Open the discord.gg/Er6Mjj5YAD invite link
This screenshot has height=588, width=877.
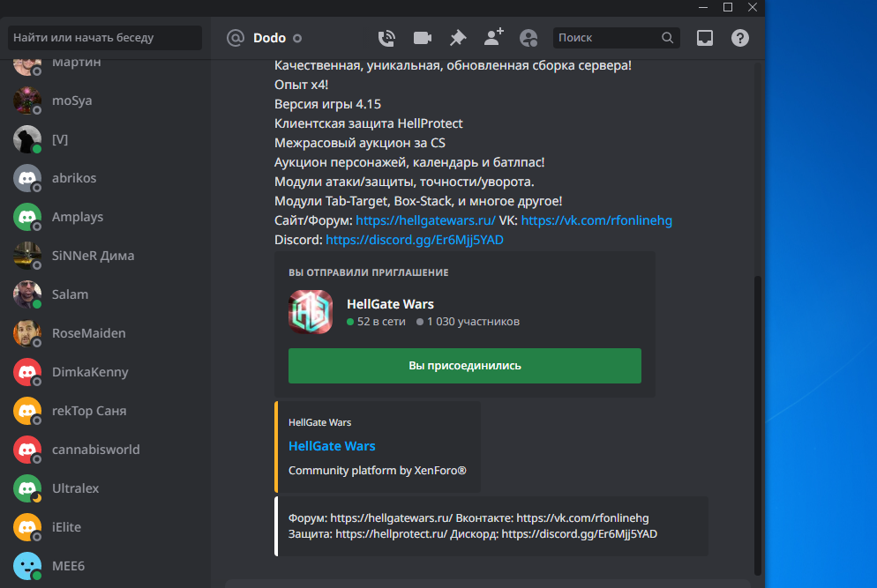tap(415, 240)
